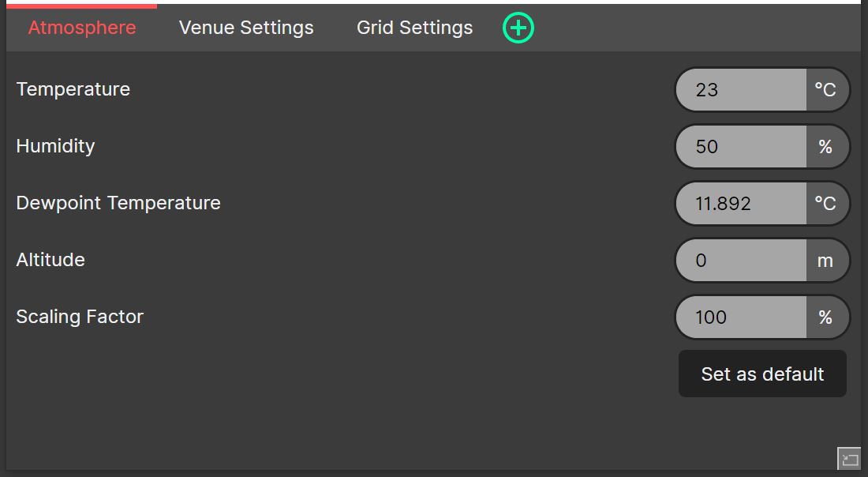Viewport: 868px width, 477px height.
Task: Click the % unit of Scaling Factor
Action: tap(825, 317)
